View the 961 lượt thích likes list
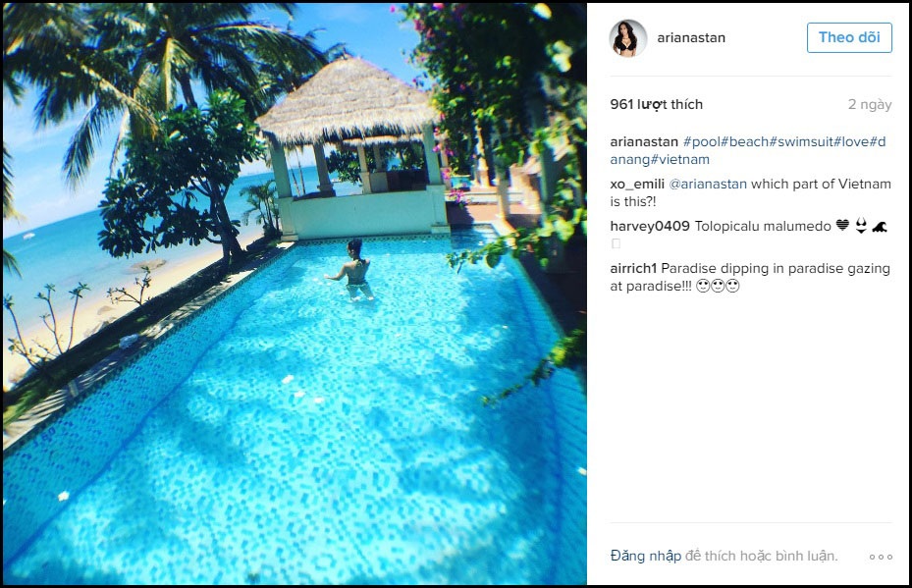This screenshot has height=588, width=912. 656,105
